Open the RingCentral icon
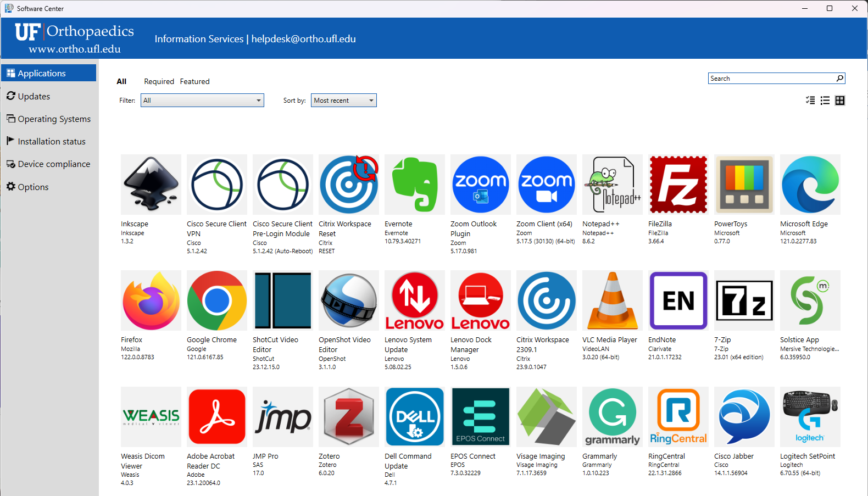The image size is (868, 496). [678, 417]
